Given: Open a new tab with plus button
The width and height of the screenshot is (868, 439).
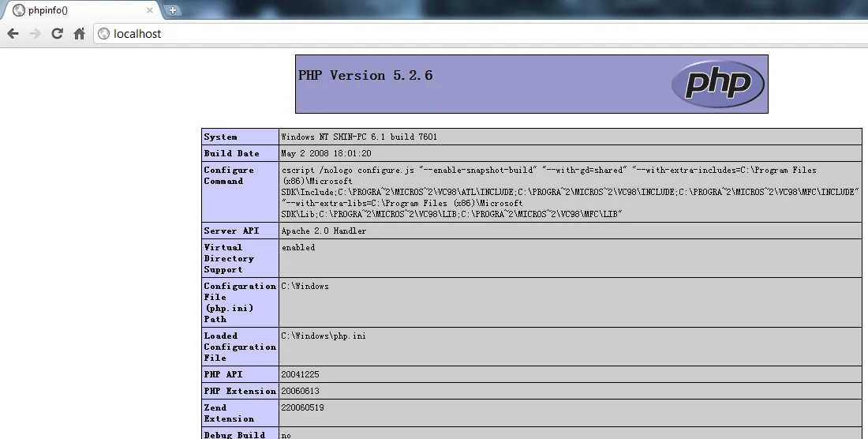Looking at the screenshot, I should click(x=173, y=10).
